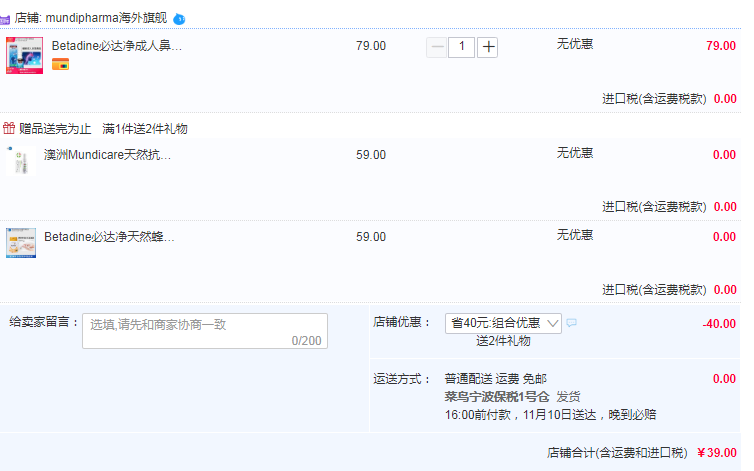Click the 赠品送完为止 label
The image size is (754, 471).
pyautogui.click(x=55, y=128)
